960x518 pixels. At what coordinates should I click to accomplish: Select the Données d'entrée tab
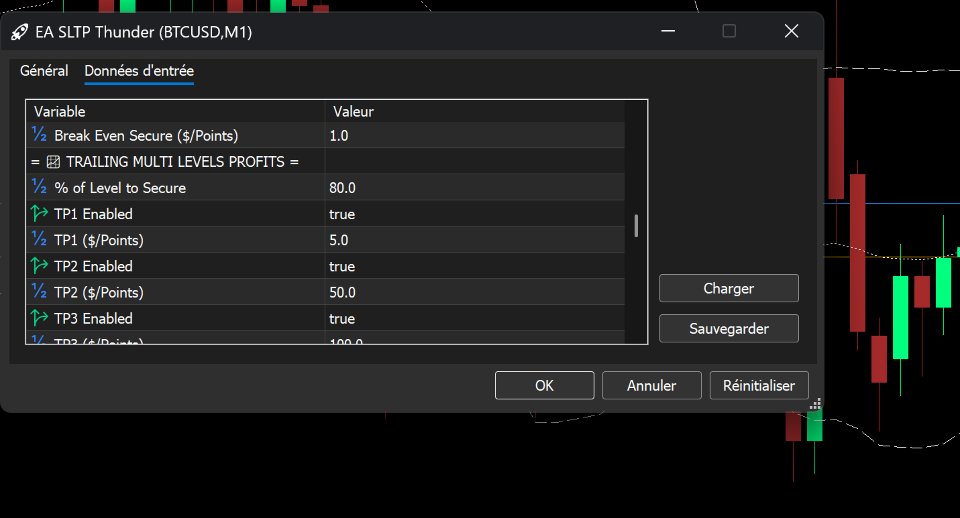[x=139, y=70]
